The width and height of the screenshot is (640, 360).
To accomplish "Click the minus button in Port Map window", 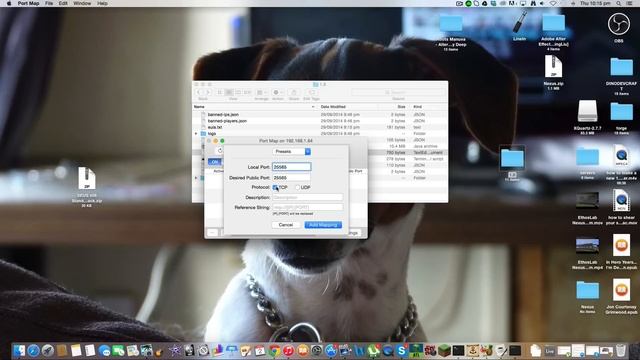I will point(212,233).
